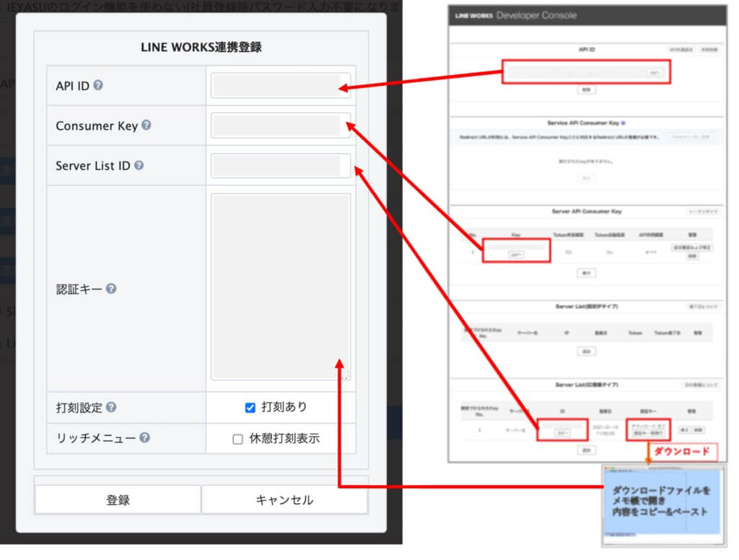The height and width of the screenshot is (560, 739).
Task: Toggle the 打刻あり checkbox
Action: [250, 408]
